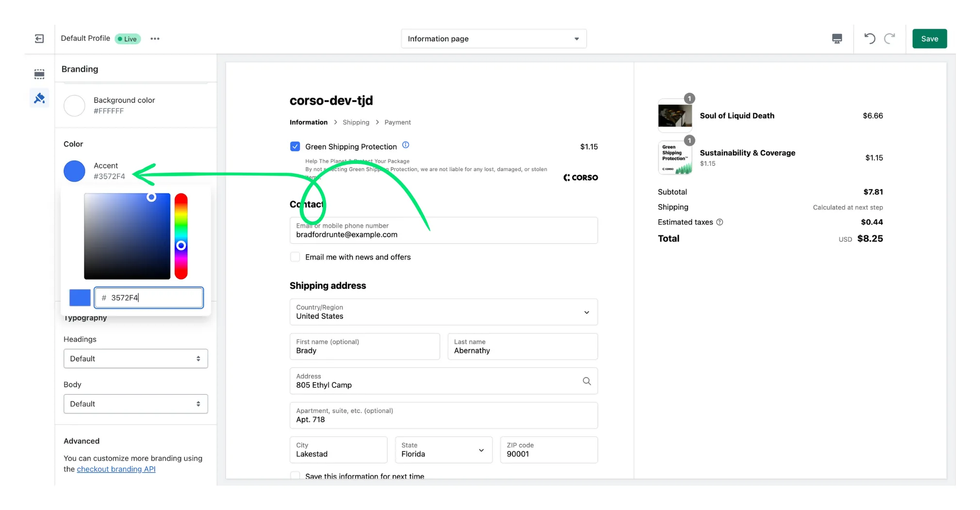Viewport: 980px width, 510px height.
Task: Expand the Headings font dropdown
Action: (x=135, y=359)
